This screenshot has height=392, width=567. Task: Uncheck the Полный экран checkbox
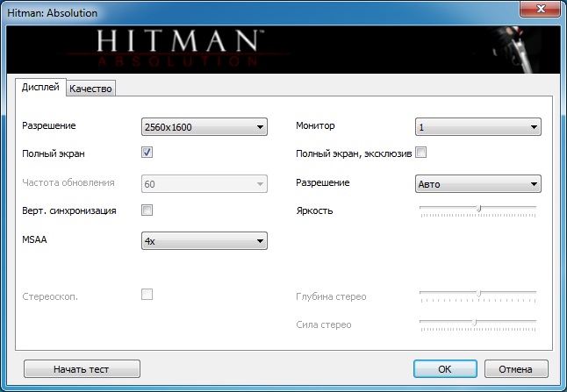[147, 153]
